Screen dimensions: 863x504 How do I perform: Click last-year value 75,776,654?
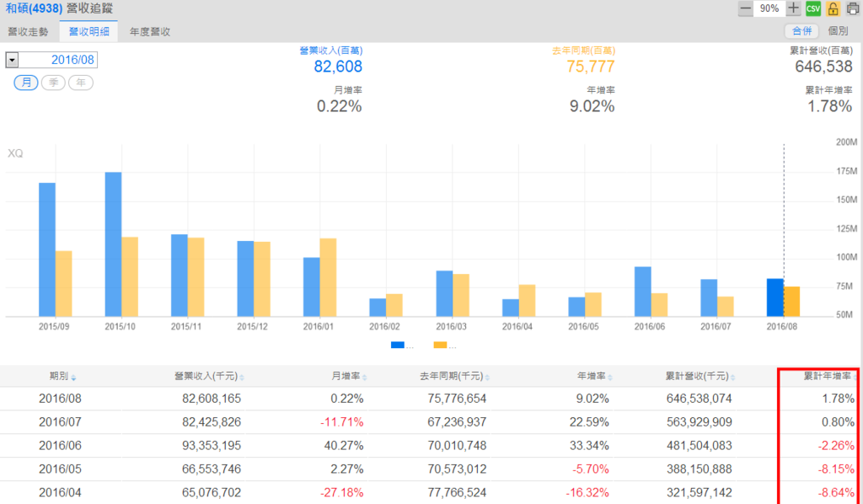[457, 399]
